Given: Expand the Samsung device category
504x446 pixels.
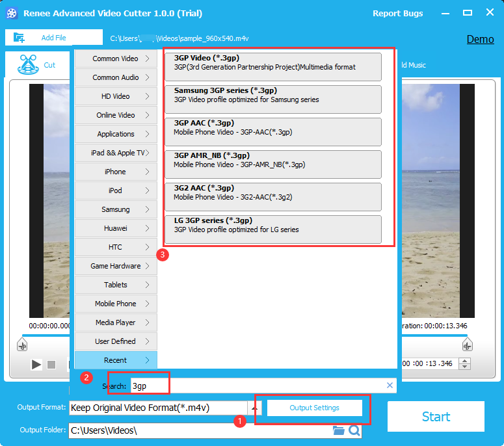Looking at the screenshot, I should (x=116, y=209).
